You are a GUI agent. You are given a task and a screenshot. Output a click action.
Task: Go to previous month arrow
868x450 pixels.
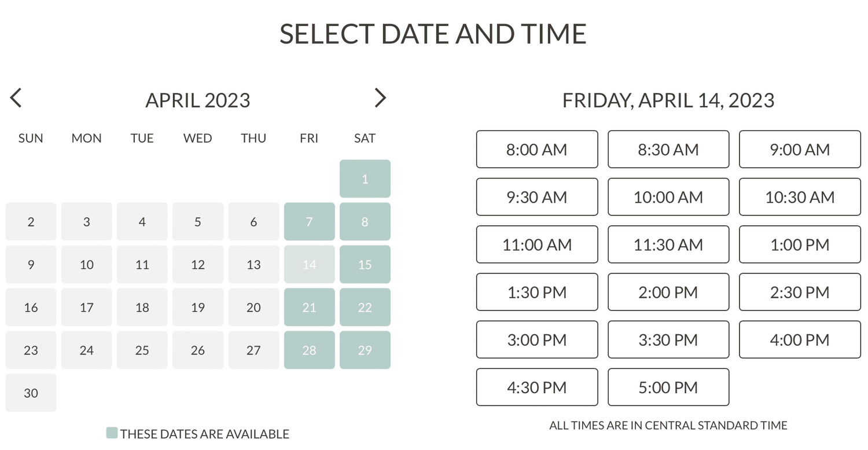click(x=16, y=98)
